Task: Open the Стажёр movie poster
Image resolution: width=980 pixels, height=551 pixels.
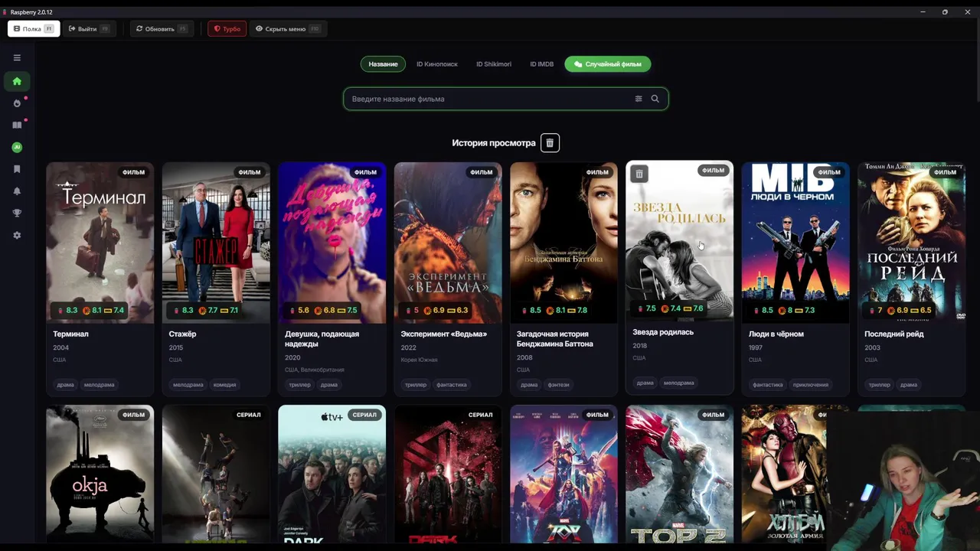Action: pyautogui.click(x=216, y=243)
